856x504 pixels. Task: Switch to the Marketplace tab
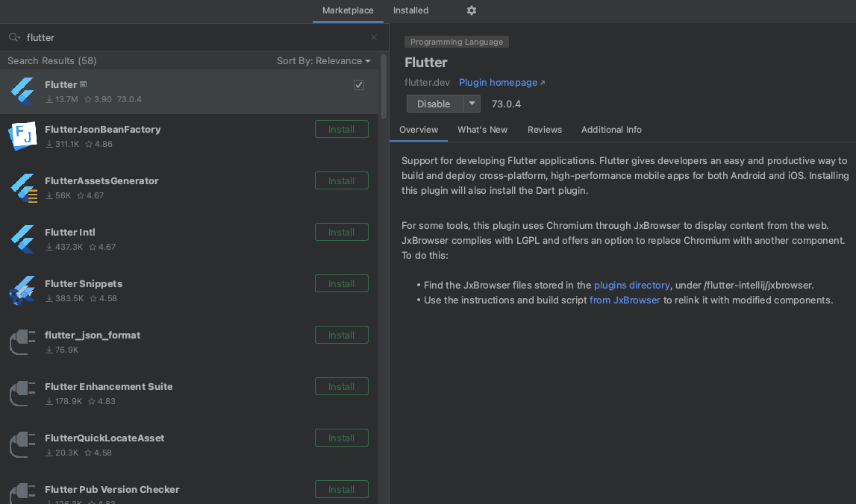tap(348, 10)
